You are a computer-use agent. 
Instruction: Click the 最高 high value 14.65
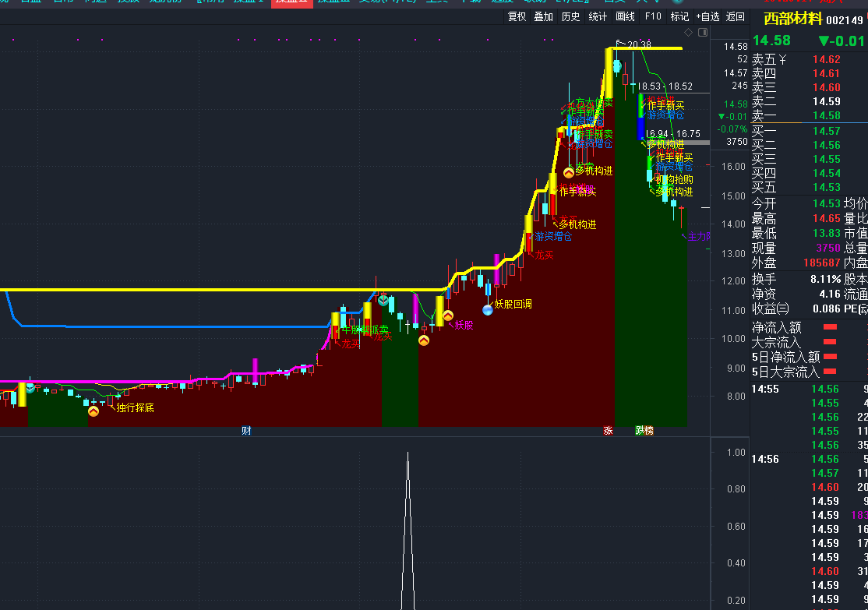[x=827, y=219]
